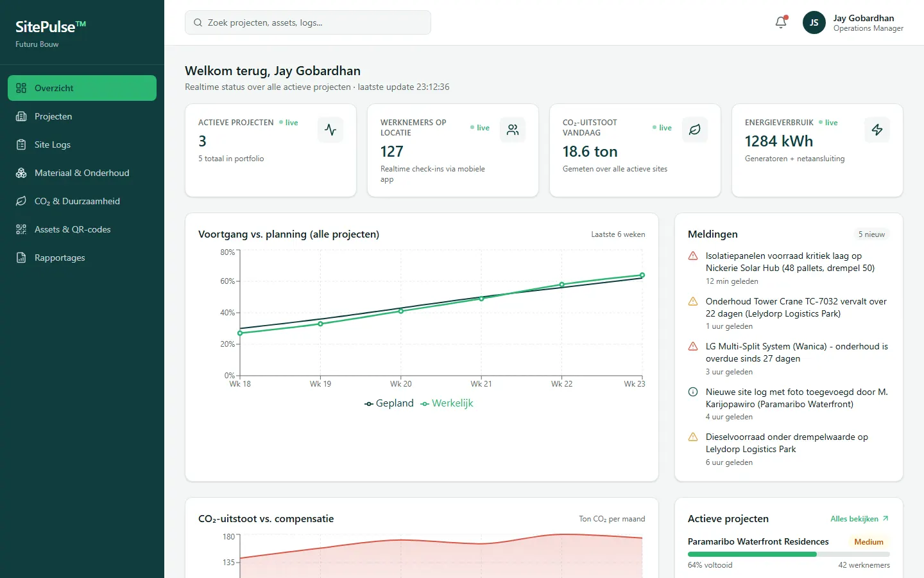Select Assets & QR-codes menu item
Image resolution: width=924 pixels, height=578 pixels.
coord(82,229)
